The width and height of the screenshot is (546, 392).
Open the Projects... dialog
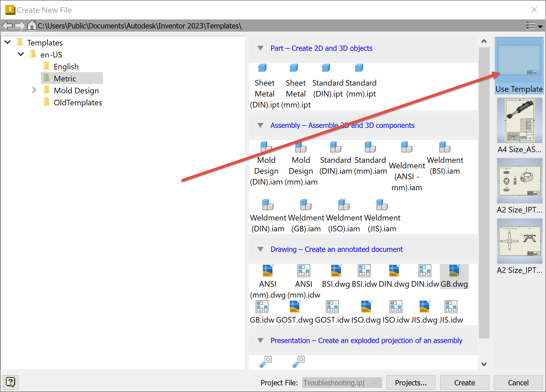tap(411, 382)
